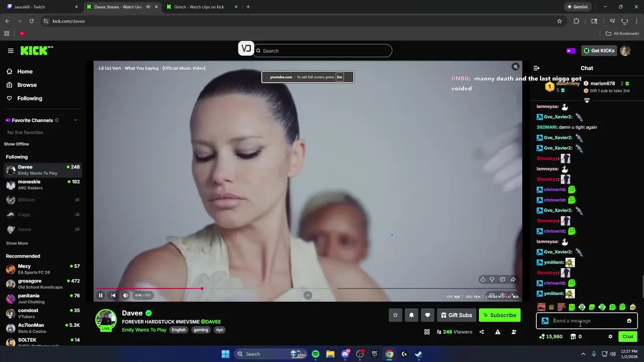Share the stream via share icon
The width and height of the screenshot is (644, 362).
click(481, 332)
